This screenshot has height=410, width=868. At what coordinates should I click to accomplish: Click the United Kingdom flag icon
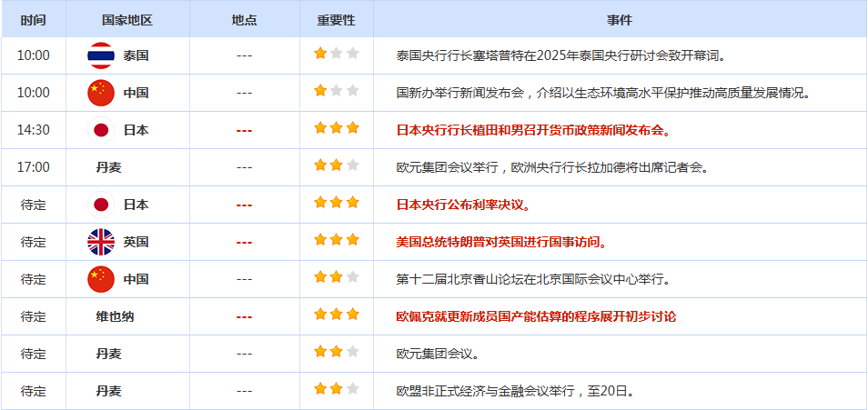pyautogui.click(x=101, y=242)
